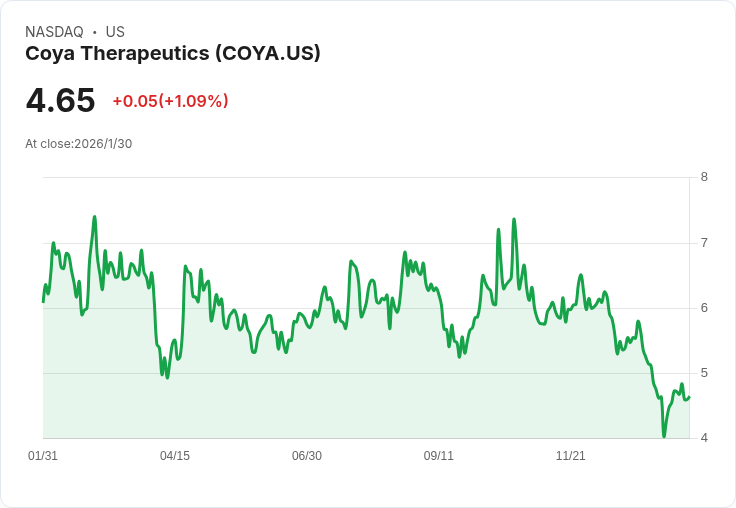
Task: Click the Coya Therapeutics (COYA.US) title
Action: coord(173,53)
